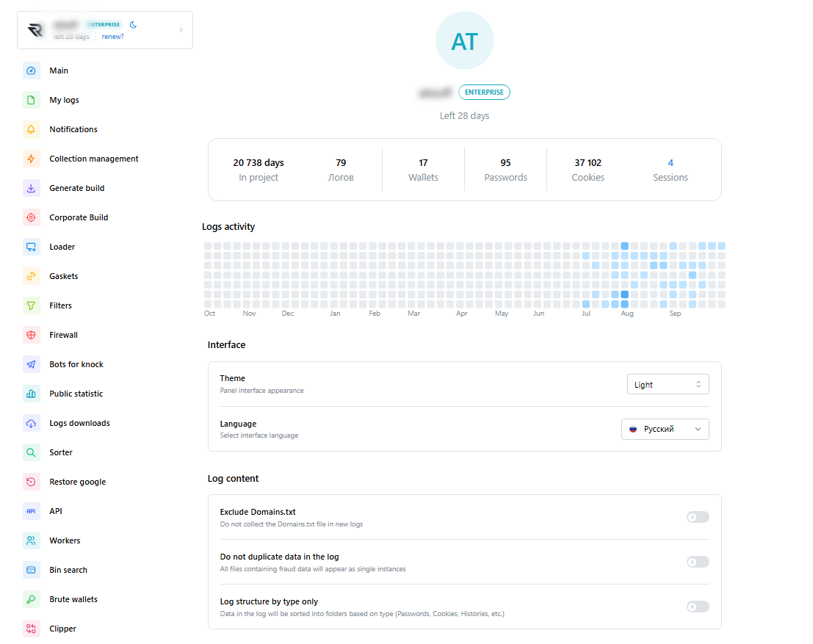Open the Corporate Build target icon
813x644 pixels.
31,217
